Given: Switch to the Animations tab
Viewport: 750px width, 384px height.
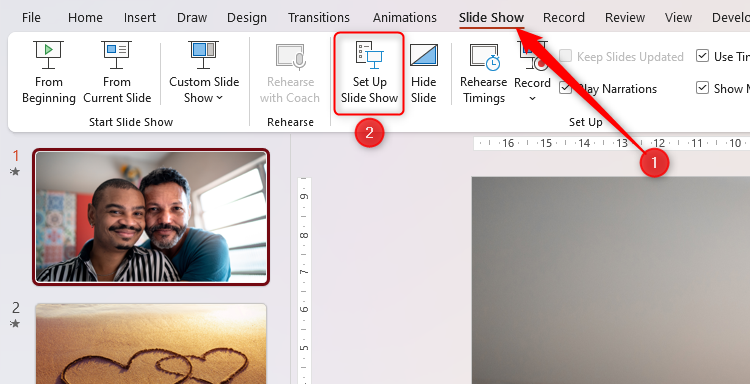Looking at the screenshot, I should pos(405,18).
